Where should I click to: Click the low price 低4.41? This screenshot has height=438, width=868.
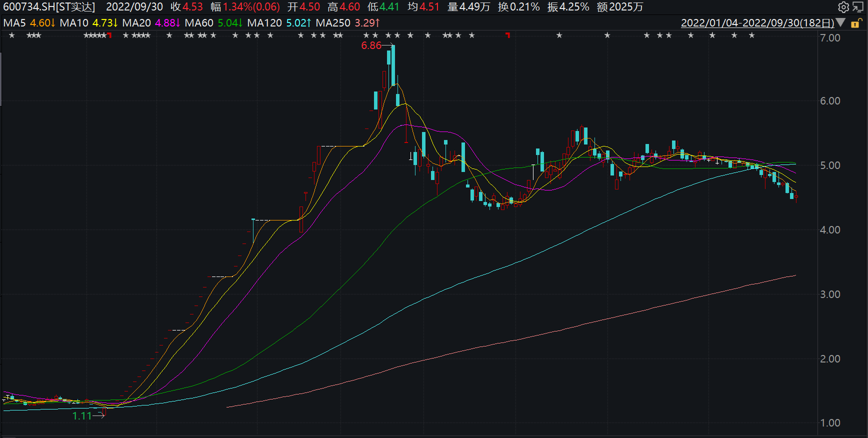pyautogui.click(x=383, y=7)
